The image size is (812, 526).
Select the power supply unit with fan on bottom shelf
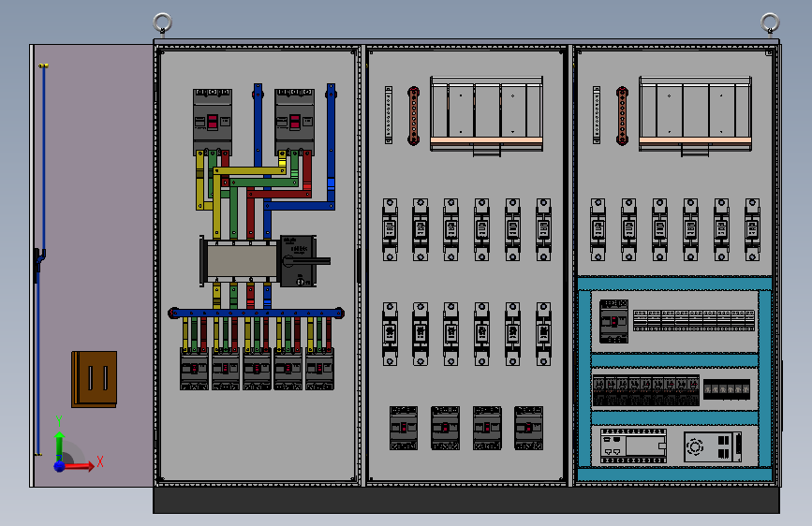713,446
